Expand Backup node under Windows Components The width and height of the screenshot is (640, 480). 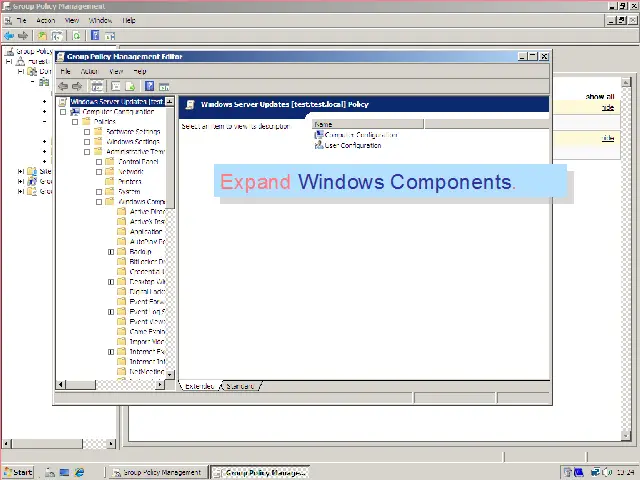click(x=111, y=252)
